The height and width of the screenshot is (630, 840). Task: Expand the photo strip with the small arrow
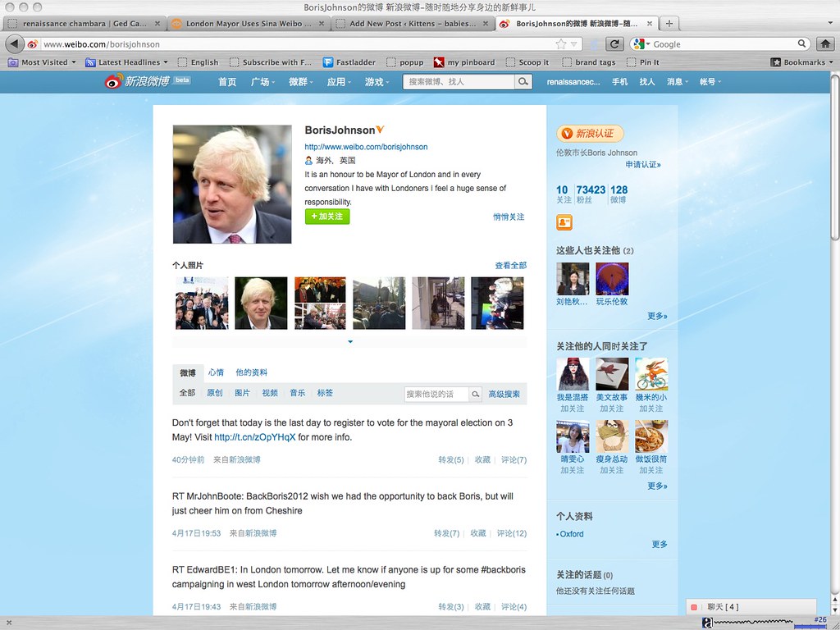(349, 341)
